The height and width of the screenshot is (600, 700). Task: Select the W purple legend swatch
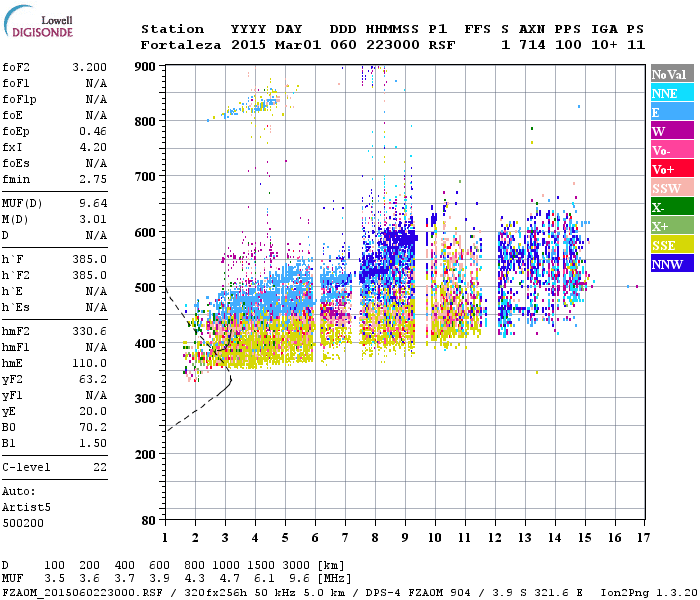[x=672, y=131]
